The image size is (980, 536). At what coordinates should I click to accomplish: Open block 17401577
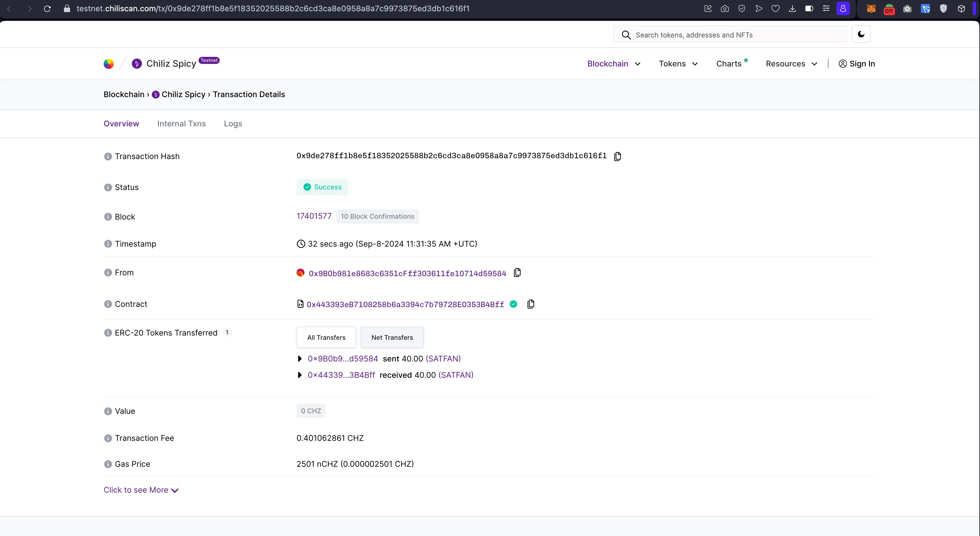click(x=314, y=216)
